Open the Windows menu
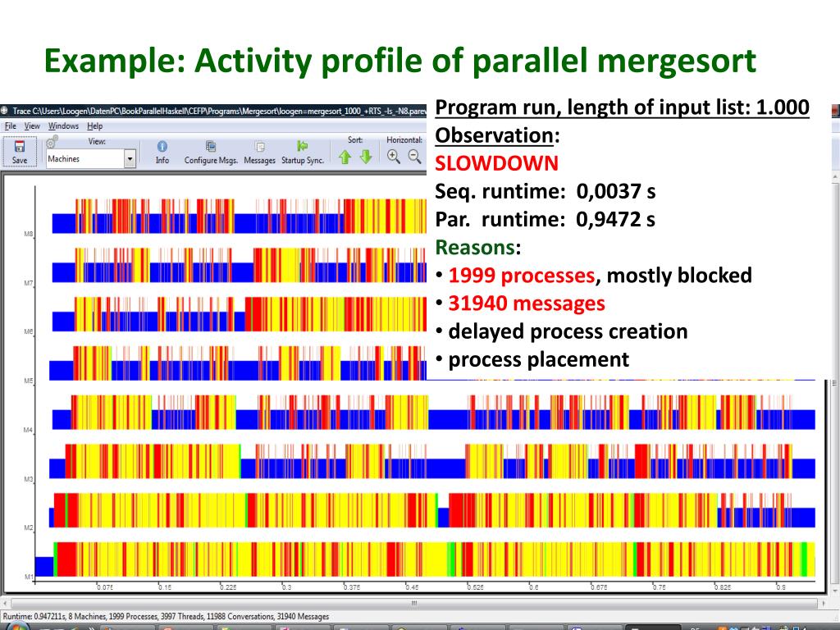The height and width of the screenshot is (630, 840). 63,126
